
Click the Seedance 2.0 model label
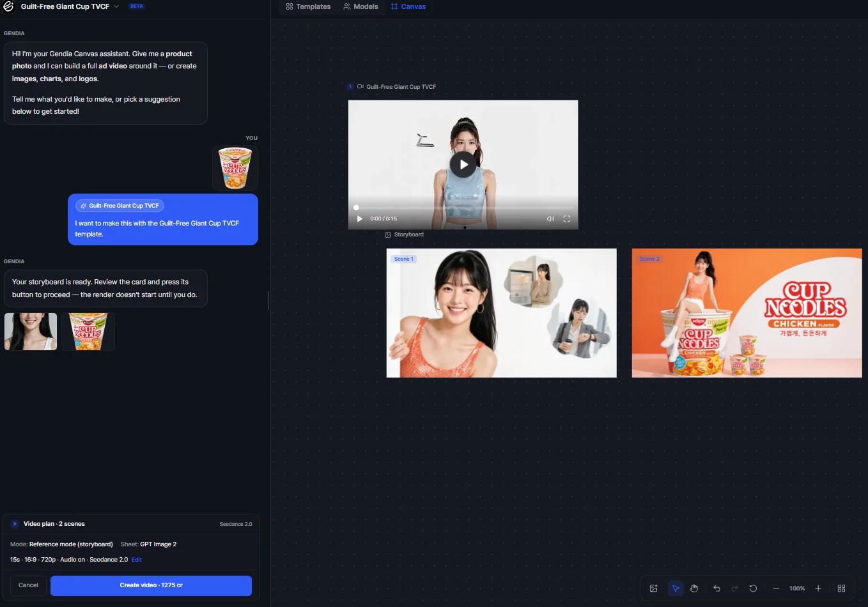point(236,524)
